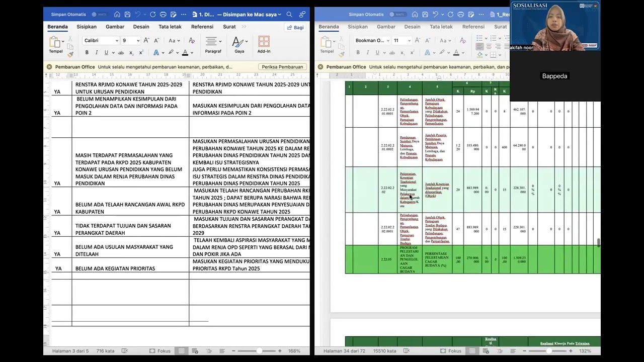Open Sisipkan tab in left window
Image resolution: width=644 pixels, height=362 pixels.
pyautogui.click(x=87, y=27)
